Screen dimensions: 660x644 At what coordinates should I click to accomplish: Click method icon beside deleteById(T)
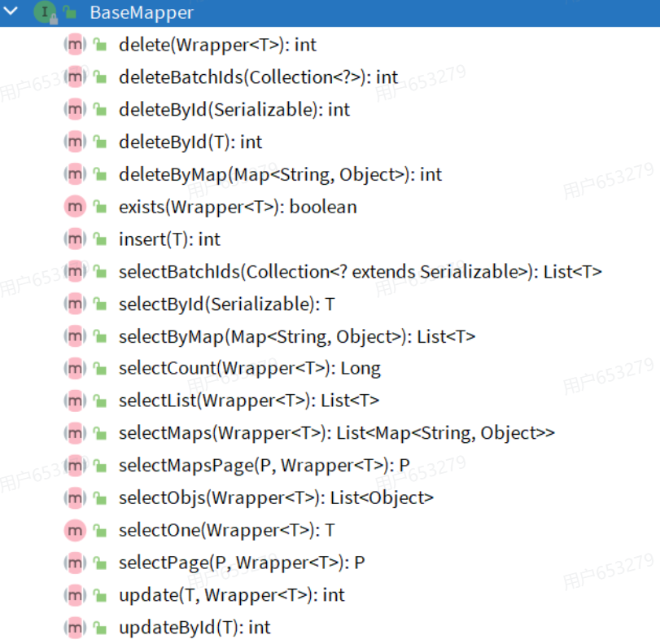click(75, 142)
